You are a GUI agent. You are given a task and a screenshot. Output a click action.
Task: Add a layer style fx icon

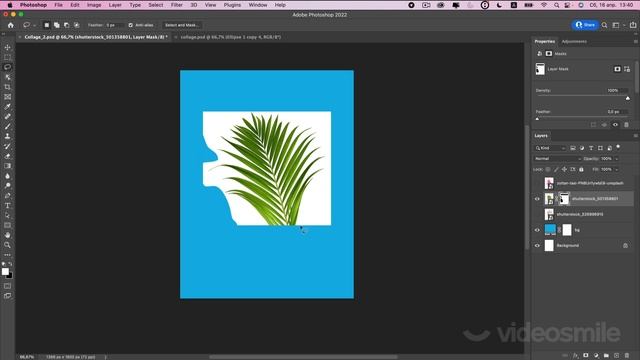(576, 356)
